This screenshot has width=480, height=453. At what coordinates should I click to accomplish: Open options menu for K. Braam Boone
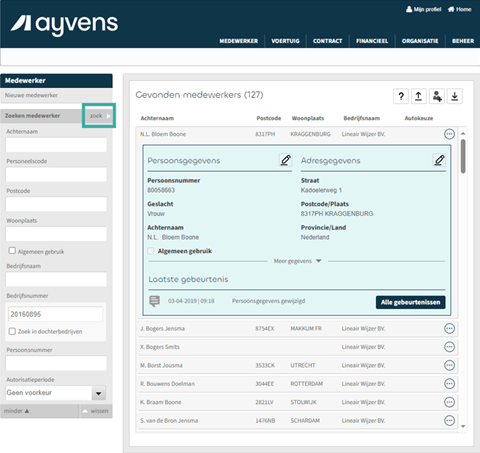coord(449,402)
